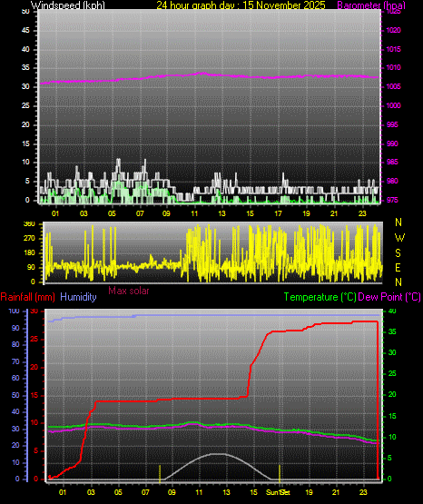Screen dimensions: 423x504
Task: Click the yellow sunset marker line
Action: [x=280, y=473]
